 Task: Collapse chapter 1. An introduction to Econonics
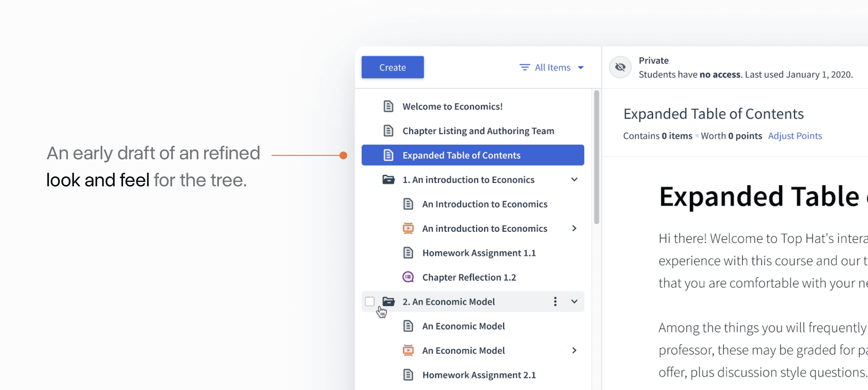[574, 179]
